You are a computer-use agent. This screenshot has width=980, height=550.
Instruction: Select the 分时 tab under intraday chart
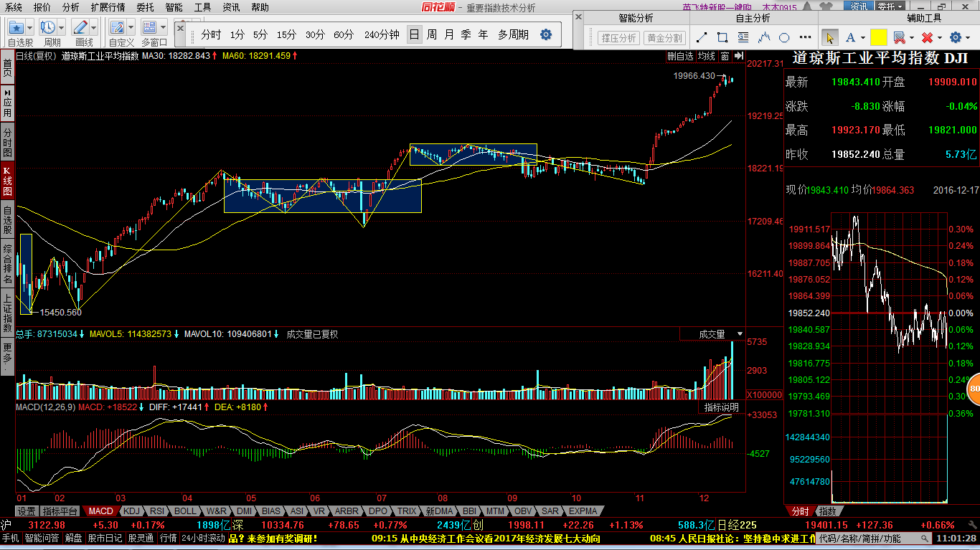tap(800, 511)
